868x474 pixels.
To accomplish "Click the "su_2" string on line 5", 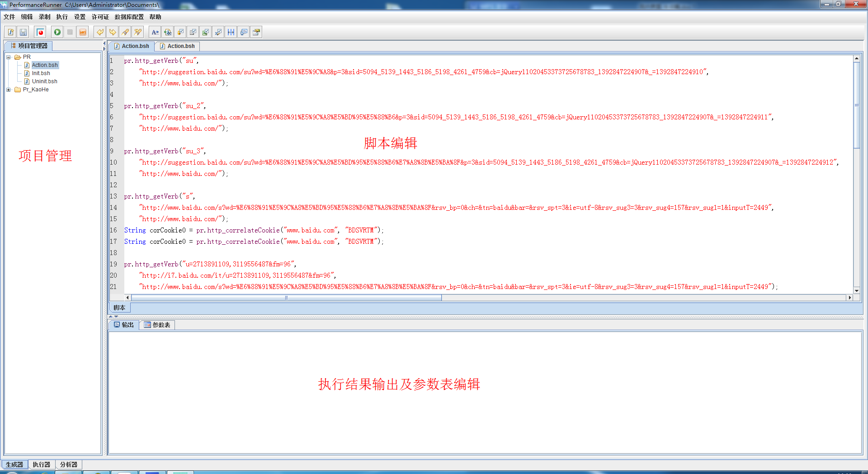I will [193, 106].
